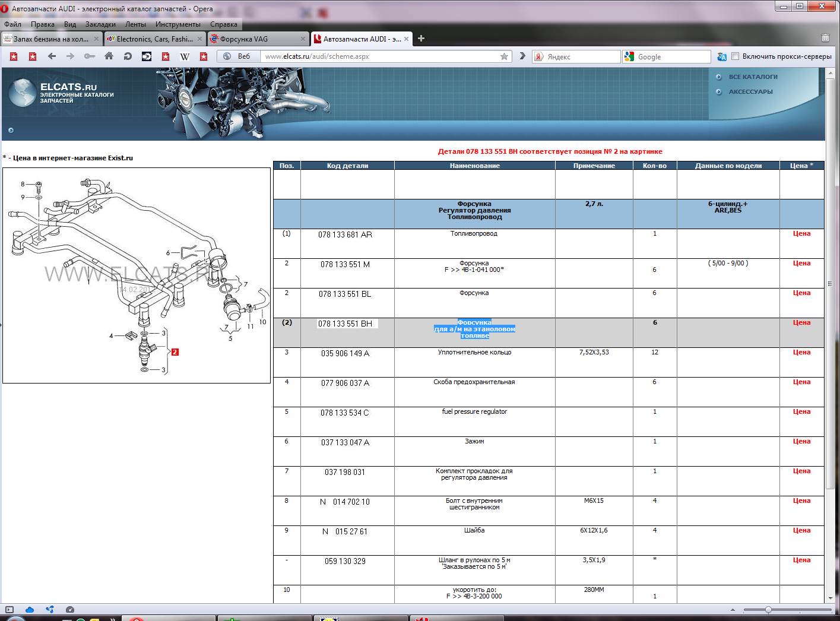Open the Вид menu

point(70,24)
